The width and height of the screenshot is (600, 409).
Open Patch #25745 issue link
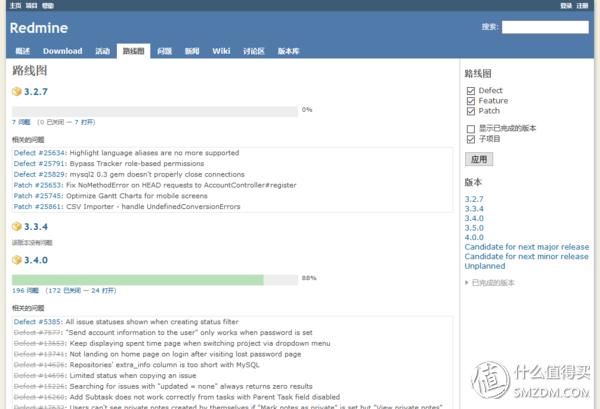pyautogui.click(x=38, y=196)
